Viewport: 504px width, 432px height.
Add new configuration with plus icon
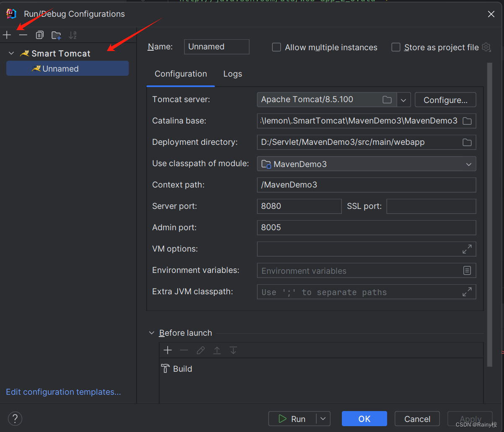click(x=7, y=35)
